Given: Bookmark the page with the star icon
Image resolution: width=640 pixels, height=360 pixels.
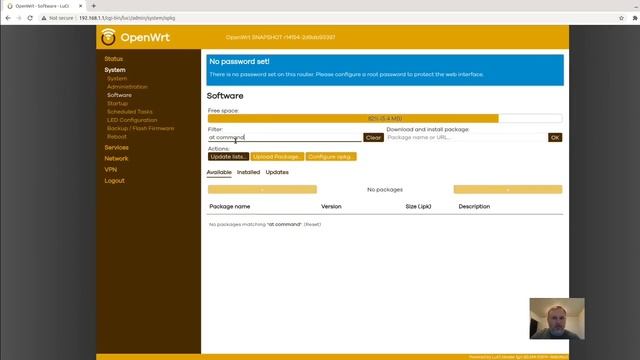Looking at the screenshot, I should (x=621, y=18).
